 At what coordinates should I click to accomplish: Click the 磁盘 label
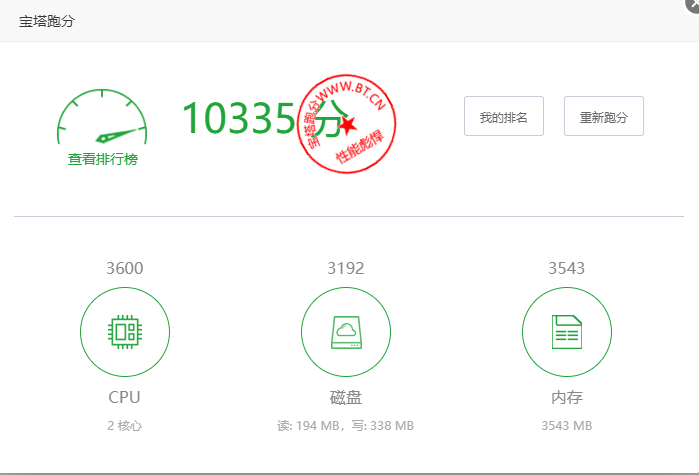[346, 397]
